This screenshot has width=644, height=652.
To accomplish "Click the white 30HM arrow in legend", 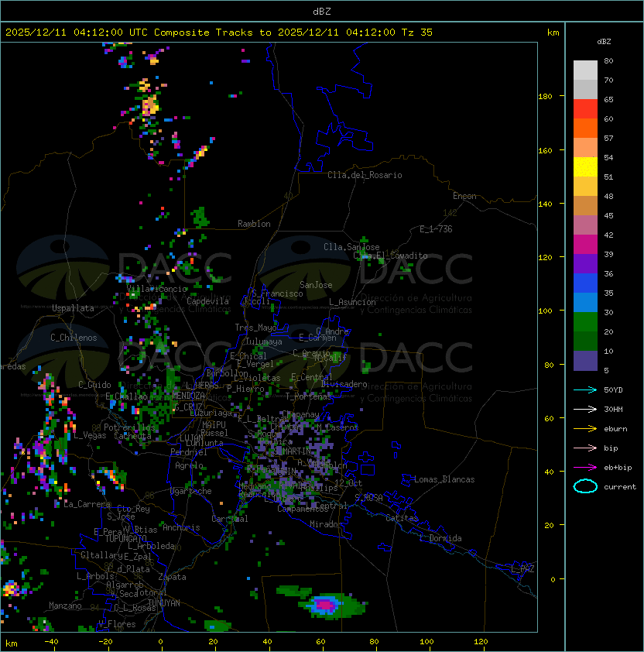I will 585,409.
